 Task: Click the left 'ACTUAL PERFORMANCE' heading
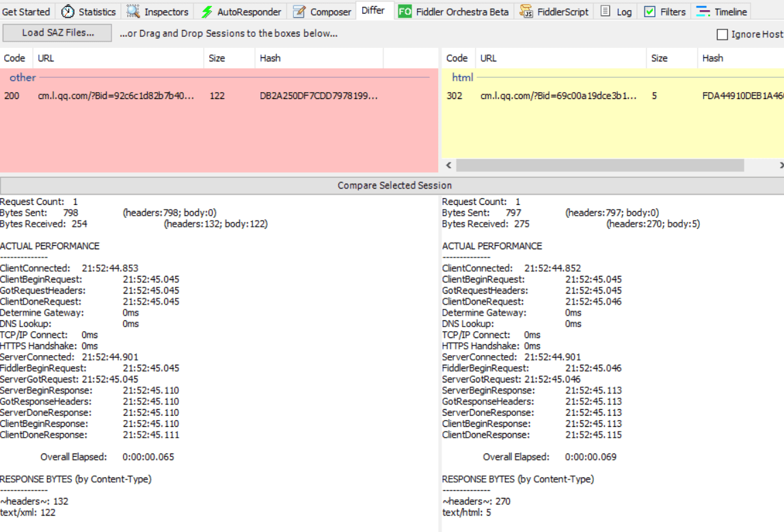(x=49, y=247)
